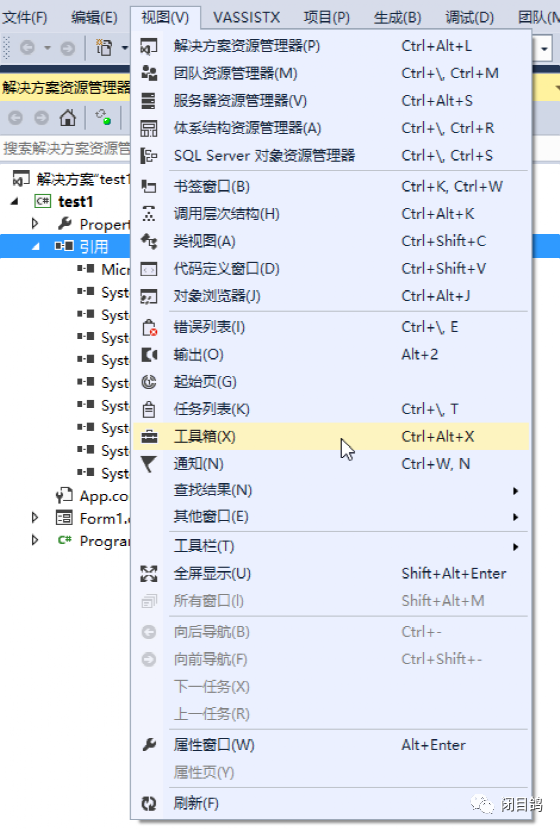560x830 pixels.
Task: Click the 刷新 refresh icon
Action: pyautogui.click(x=149, y=804)
